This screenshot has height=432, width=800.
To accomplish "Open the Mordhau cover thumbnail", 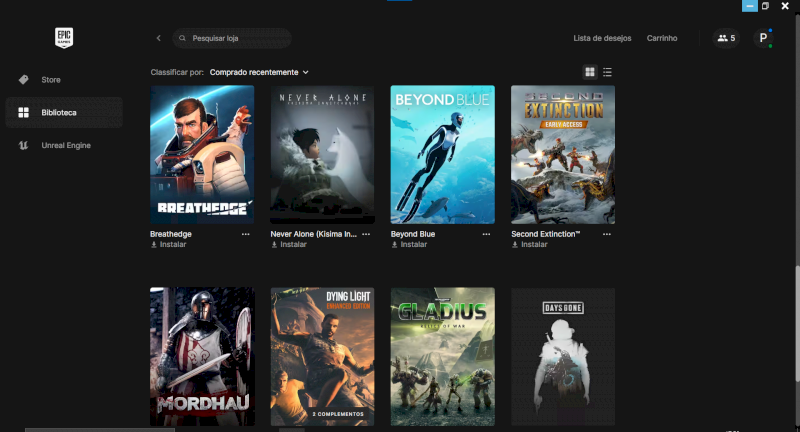I will (x=202, y=357).
